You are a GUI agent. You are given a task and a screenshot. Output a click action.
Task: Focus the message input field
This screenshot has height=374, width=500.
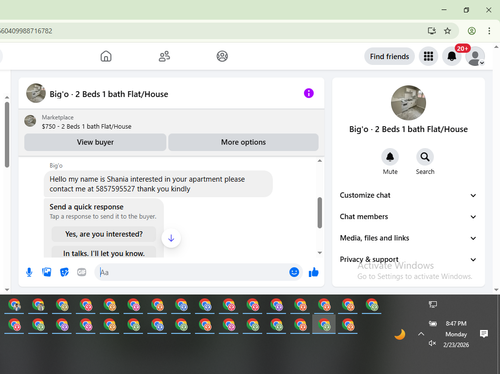193,272
